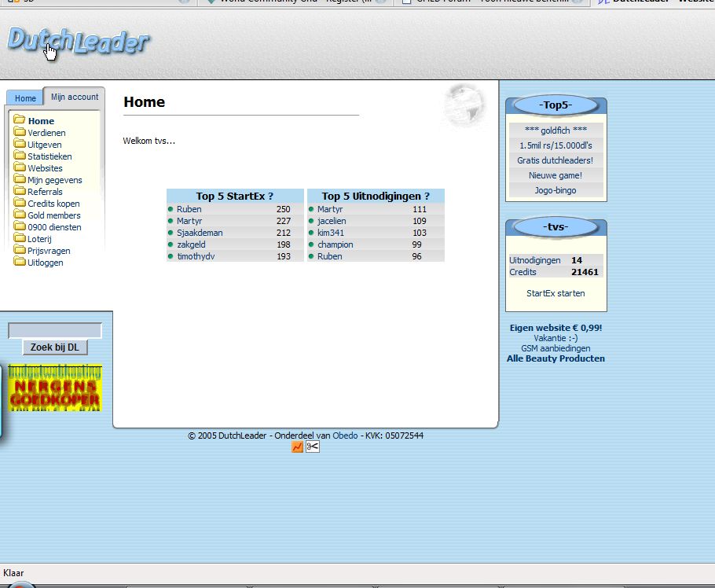The height and width of the screenshot is (588, 715).
Task: Click timothydv in the StartEx list
Action: pyautogui.click(x=196, y=256)
